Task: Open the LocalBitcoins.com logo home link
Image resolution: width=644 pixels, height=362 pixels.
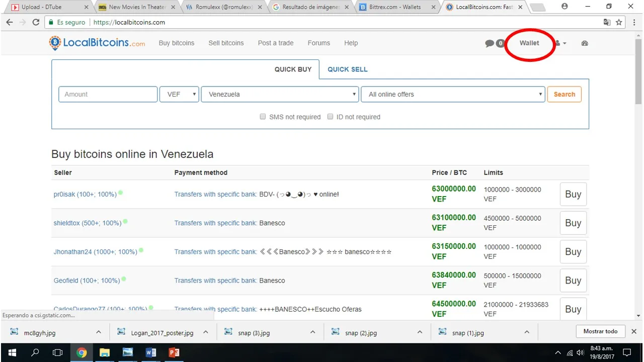Action: tap(97, 43)
